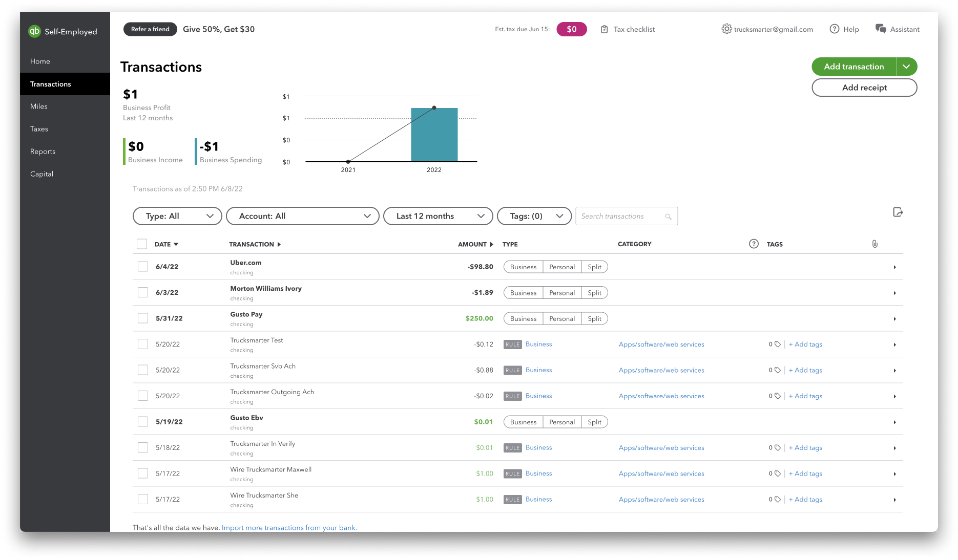Open the Type: All dropdown

click(177, 216)
